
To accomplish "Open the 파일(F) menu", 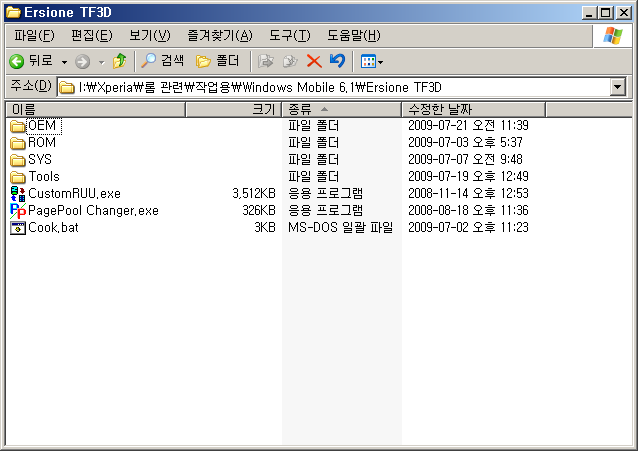I will (34, 36).
